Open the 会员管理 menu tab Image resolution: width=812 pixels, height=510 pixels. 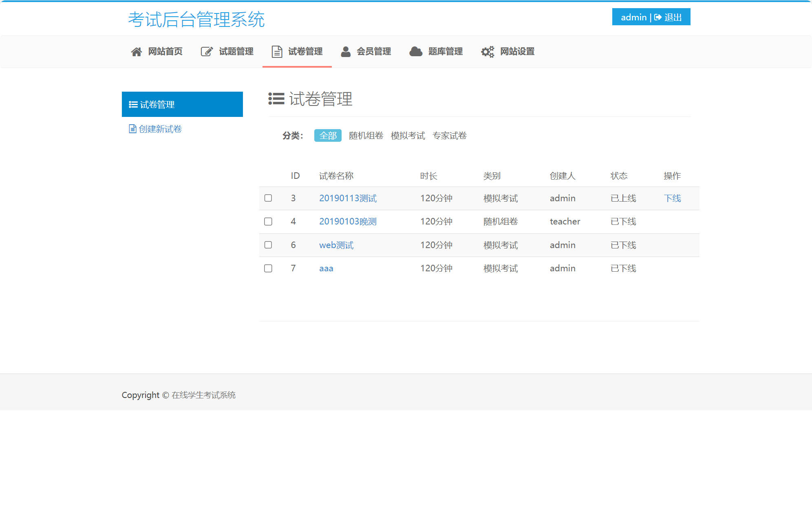coord(374,51)
